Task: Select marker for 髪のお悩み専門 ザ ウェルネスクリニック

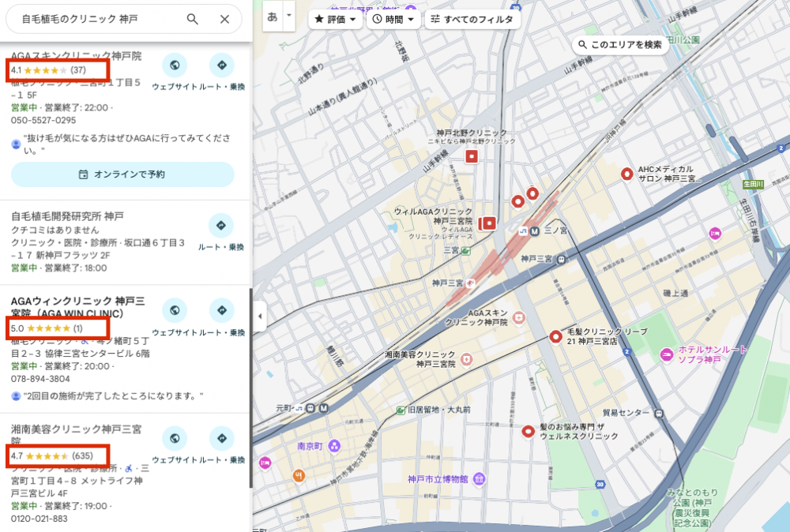Action: 527,431
